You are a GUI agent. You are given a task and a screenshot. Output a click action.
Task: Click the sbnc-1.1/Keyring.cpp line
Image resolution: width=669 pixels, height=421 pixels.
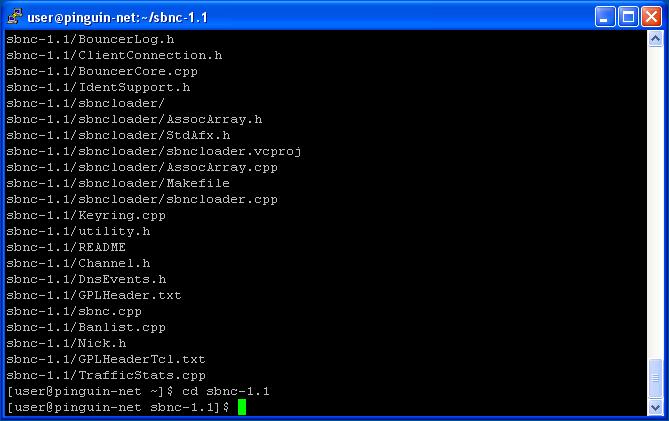tap(86, 215)
